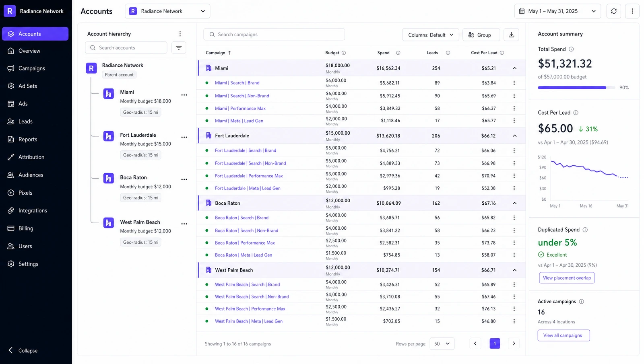Open the Account hierarchy three-dot menu
The image size is (644, 364).
click(x=180, y=34)
